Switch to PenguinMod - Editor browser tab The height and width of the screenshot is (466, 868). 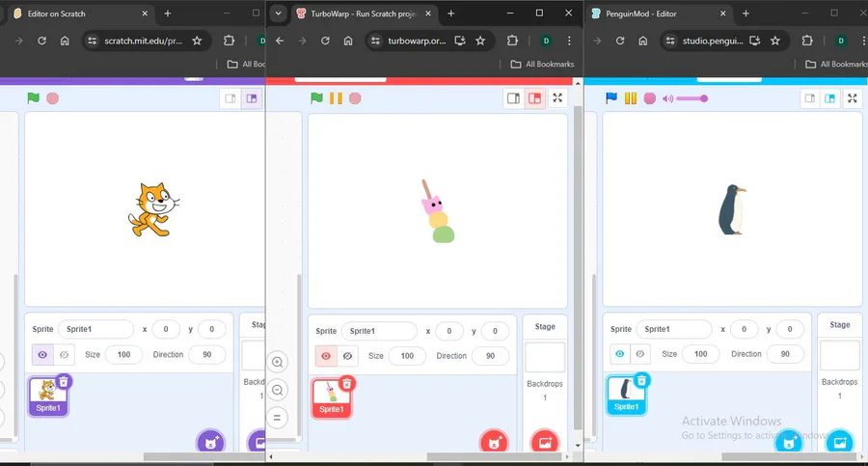[659, 14]
